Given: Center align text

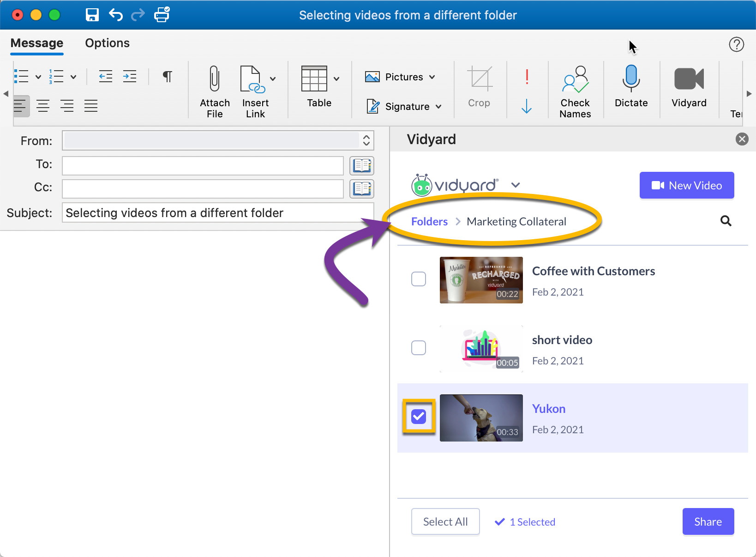Looking at the screenshot, I should pos(43,106).
